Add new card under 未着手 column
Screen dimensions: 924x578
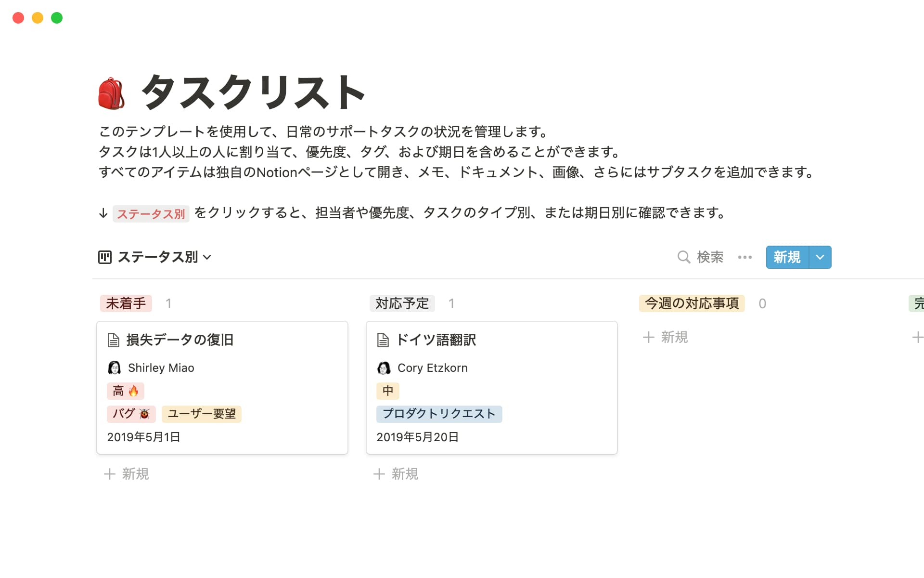tap(127, 474)
